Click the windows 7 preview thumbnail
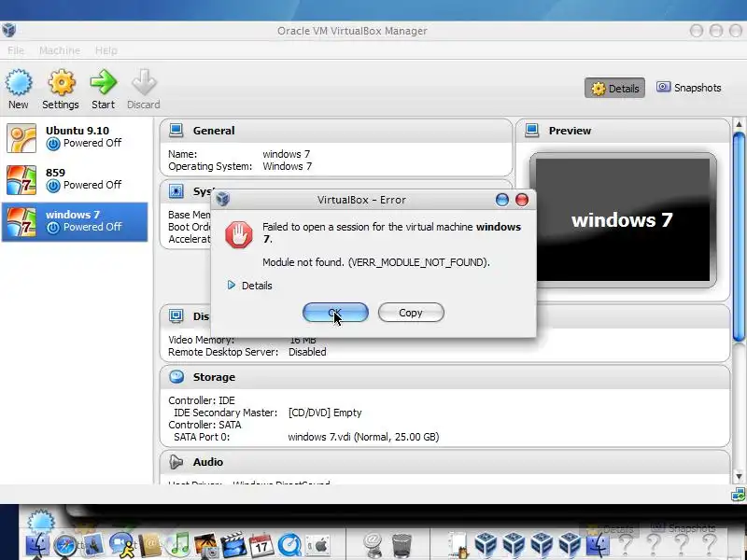This screenshot has width=747, height=560. point(623,220)
